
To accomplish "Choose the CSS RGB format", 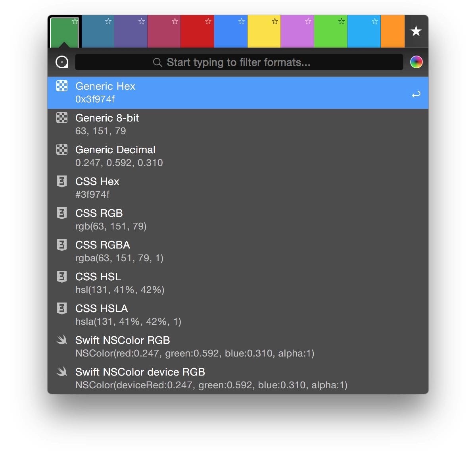I will click(x=238, y=220).
